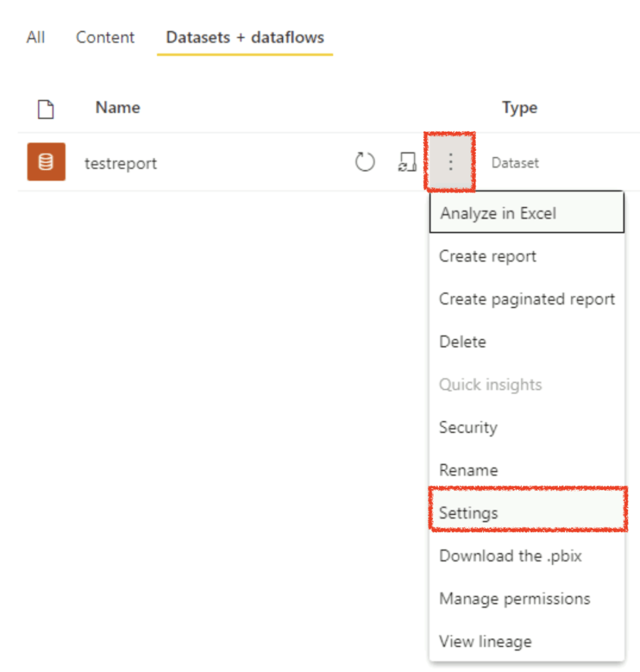The image size is (640, 672).
Task: Switch to the All tab
Action: (x=35, y=37)
